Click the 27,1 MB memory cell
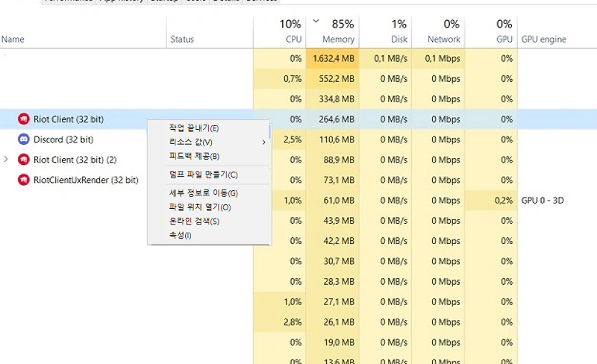597x364 pixels. (x=333, y=302)
